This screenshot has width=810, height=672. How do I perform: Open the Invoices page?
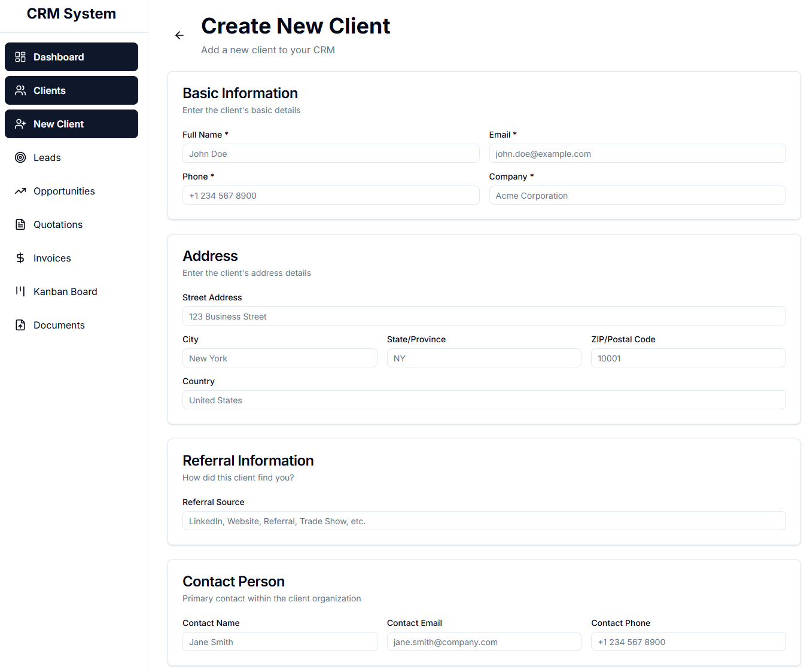pos(71,258)
